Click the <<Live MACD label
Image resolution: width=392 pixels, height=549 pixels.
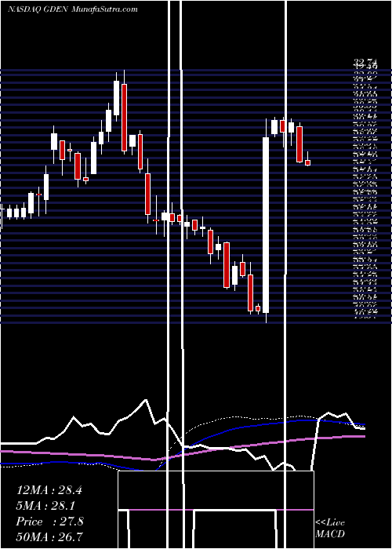point(330,529)
